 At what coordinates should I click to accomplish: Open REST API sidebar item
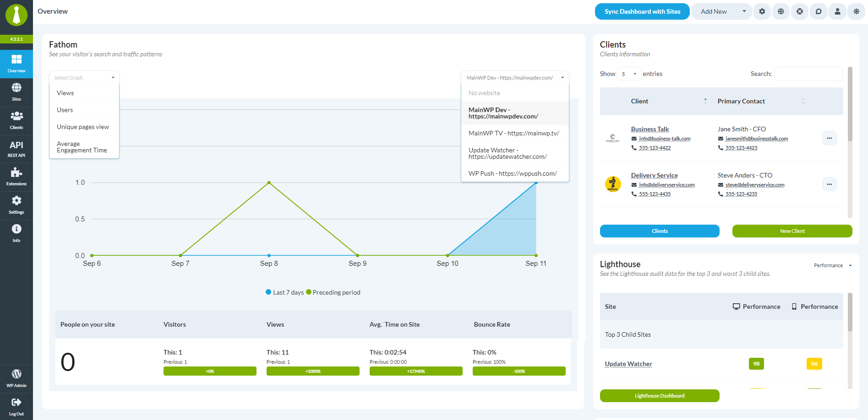point(16,149)
